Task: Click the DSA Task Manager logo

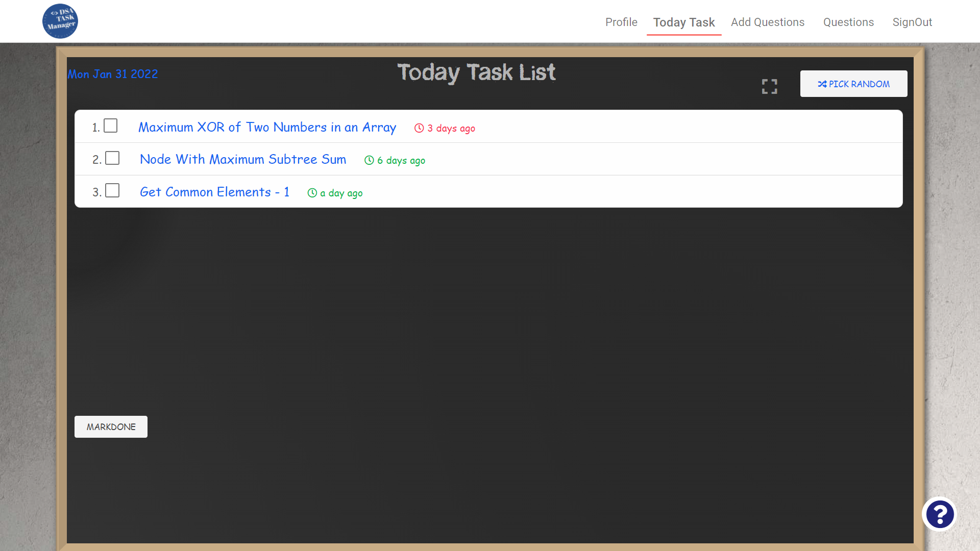Action: (60, 21)
